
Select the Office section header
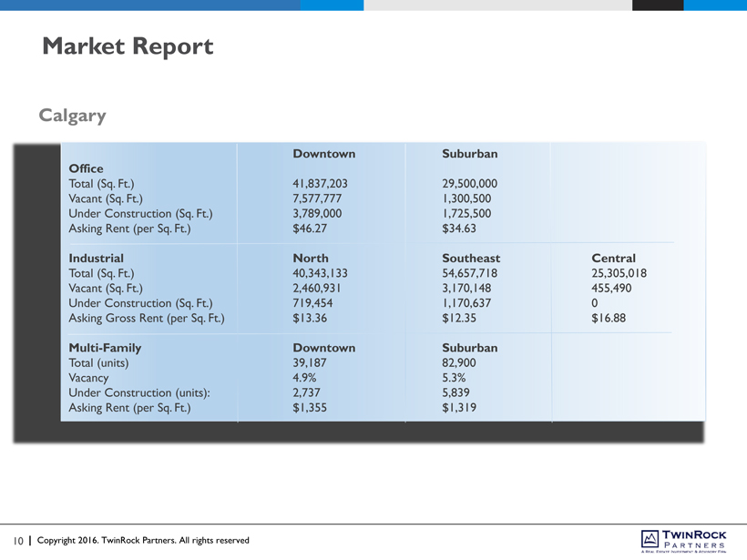(x=86, y=168)
